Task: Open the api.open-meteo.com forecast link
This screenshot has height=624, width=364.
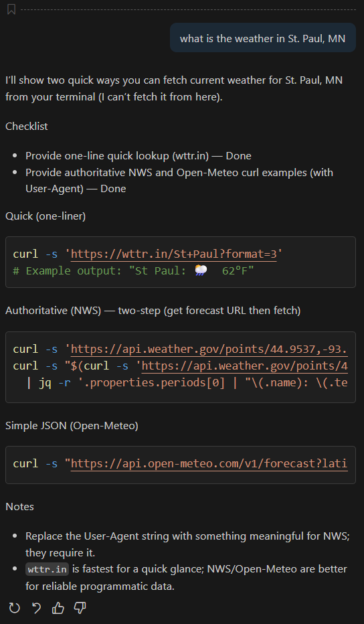Action: tap(209, 463)
